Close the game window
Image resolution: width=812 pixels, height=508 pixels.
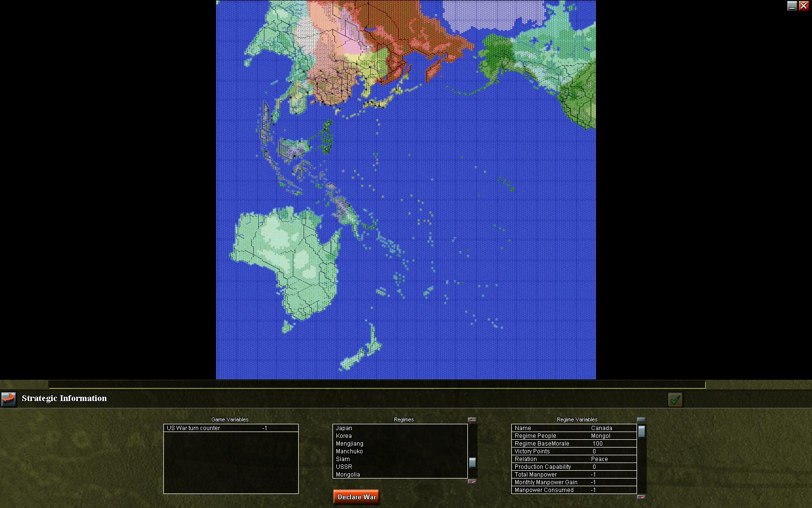tap(803, 6)
